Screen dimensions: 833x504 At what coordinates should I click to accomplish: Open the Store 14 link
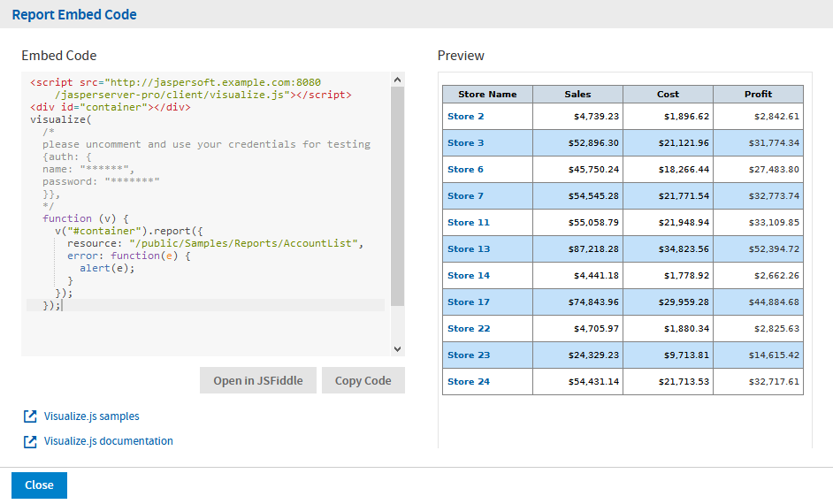pyautogui.click(x=469, y=276)
